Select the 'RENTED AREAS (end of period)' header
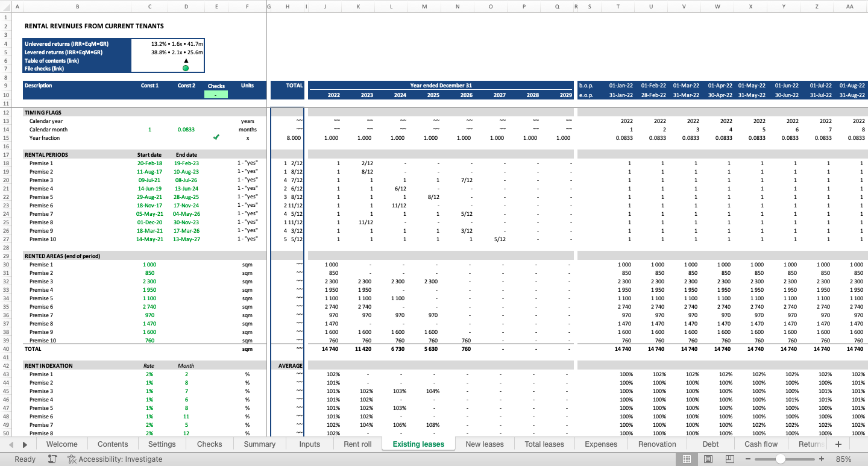The width and height of the screenshot is (868, 466). (62, 256)
